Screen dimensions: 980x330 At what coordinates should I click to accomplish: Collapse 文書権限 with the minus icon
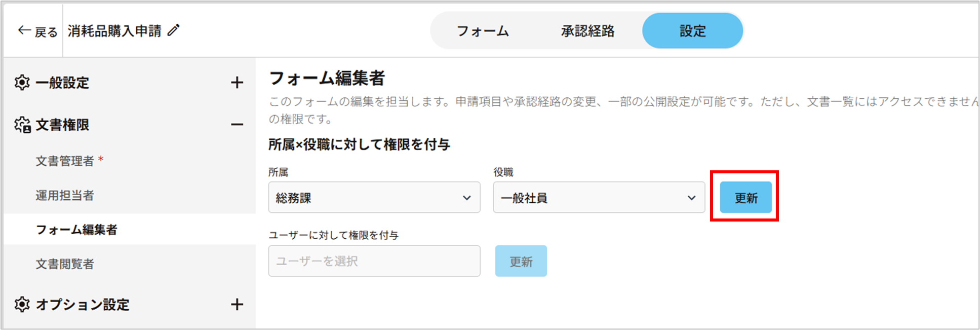237,125
